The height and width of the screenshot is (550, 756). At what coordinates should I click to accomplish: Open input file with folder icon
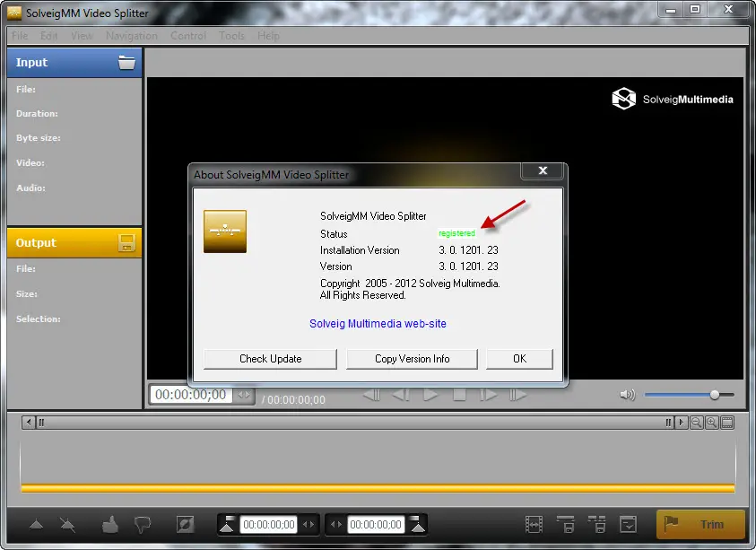click(126, 63)
